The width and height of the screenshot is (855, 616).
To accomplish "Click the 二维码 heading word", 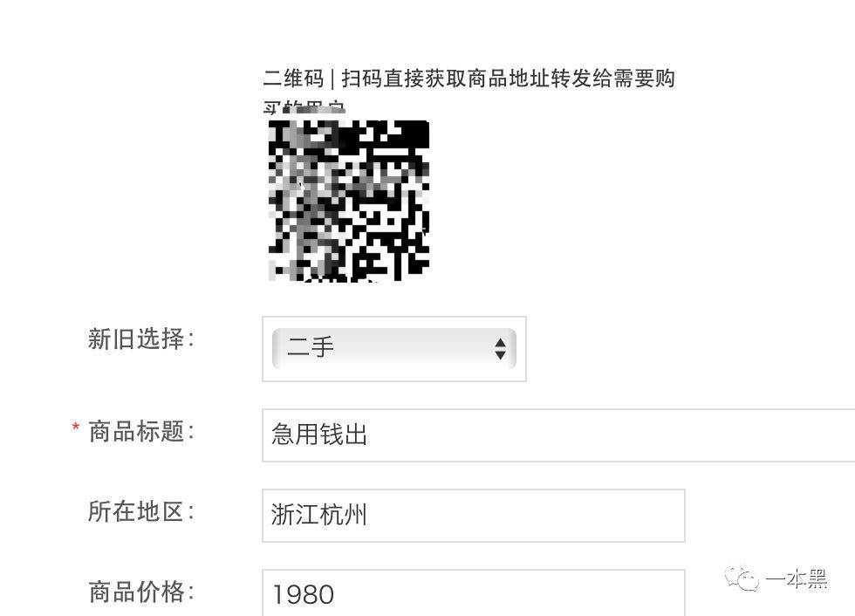I will point(294,79).
